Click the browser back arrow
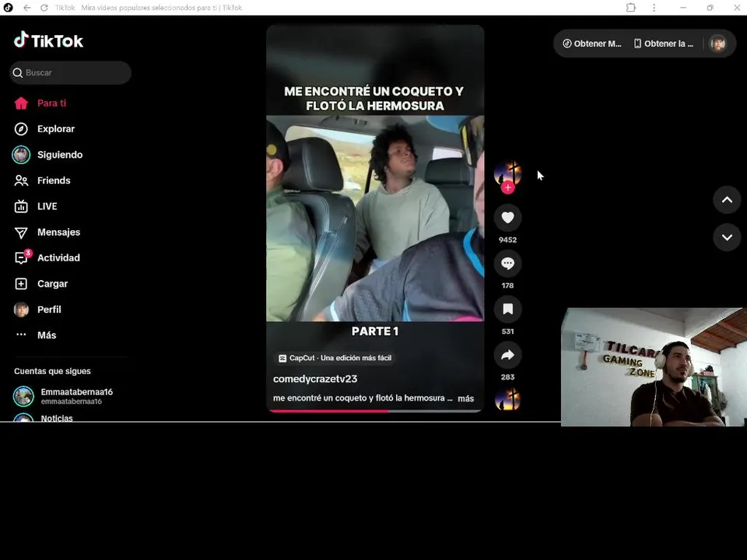Screen dimensions: 747x560 (x=27, y=8)
